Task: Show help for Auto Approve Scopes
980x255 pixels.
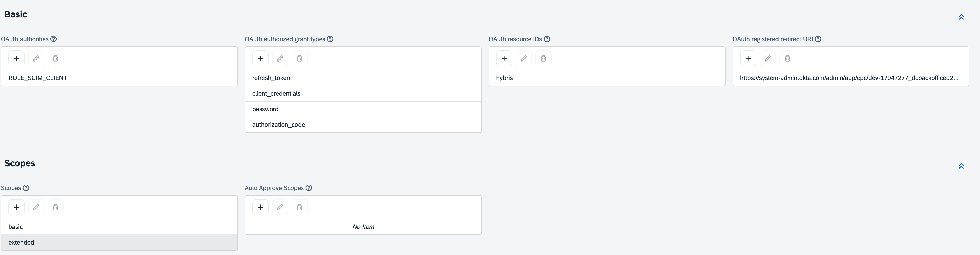Action: [x=309, y=188]
